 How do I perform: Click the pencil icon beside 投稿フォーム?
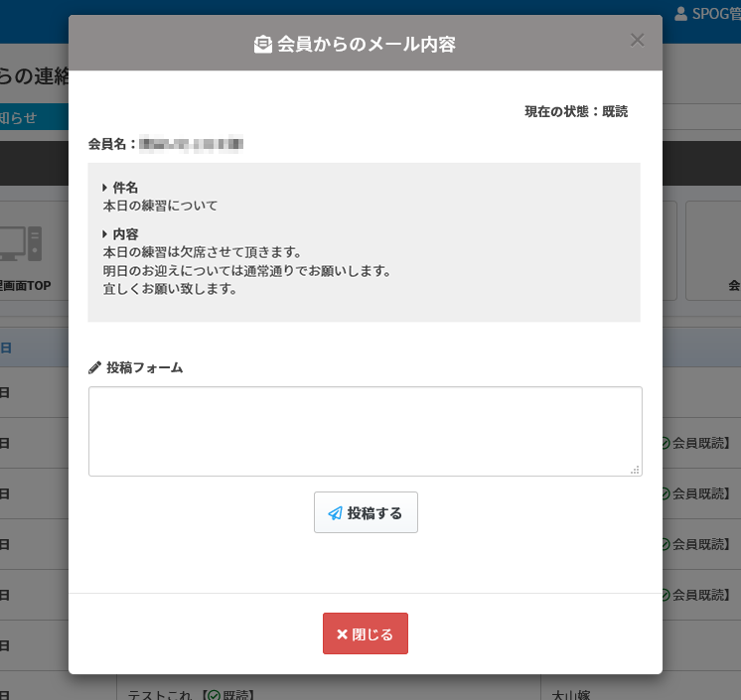(x=94, y=368)
